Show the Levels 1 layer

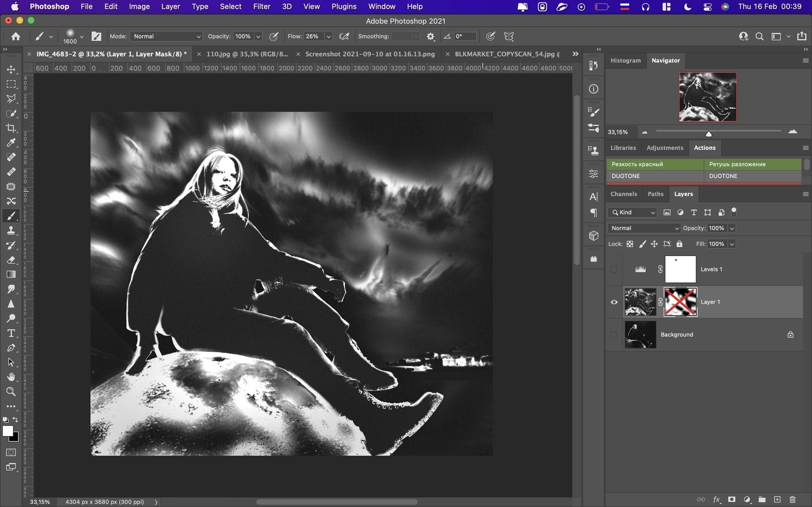pyautogui.click(x=614, y=269)
